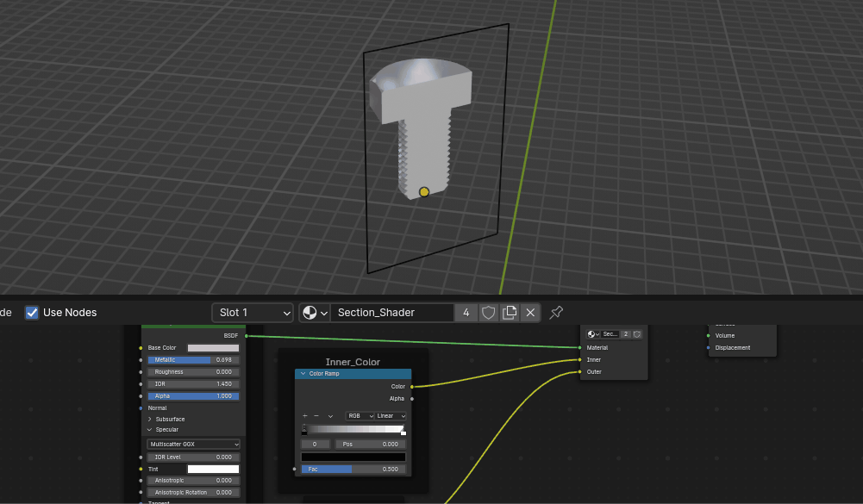
Task: Open the Slot 1 dropdown
Action: (x=253, y=313)
